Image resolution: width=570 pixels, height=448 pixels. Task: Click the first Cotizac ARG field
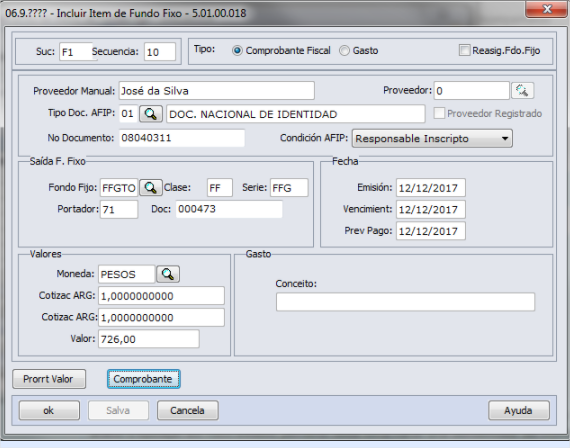point(161,296)
